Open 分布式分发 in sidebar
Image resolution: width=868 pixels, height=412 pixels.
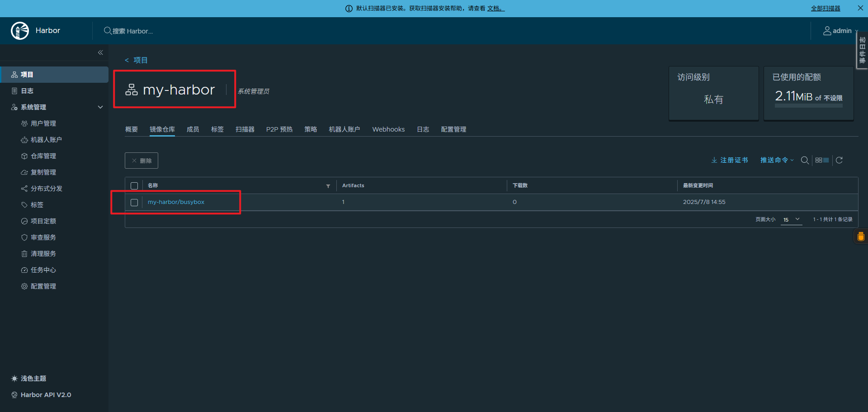[47, 189]
